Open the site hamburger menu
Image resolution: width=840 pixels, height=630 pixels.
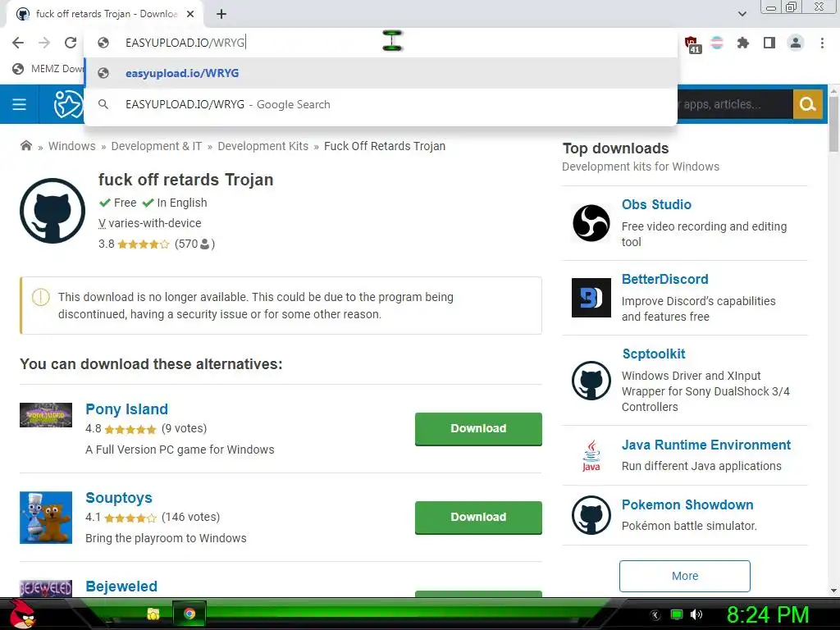[x=20, y=104]
